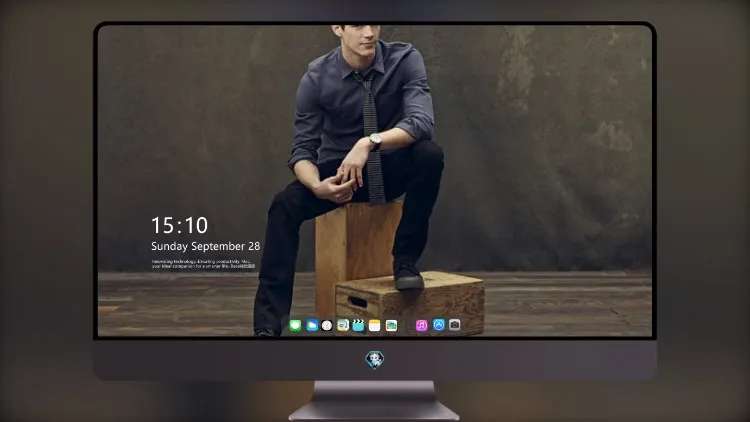Click the Sunday September 28 date
The width and height of the screenshot is (750, 422).
[x=206, y=246]
